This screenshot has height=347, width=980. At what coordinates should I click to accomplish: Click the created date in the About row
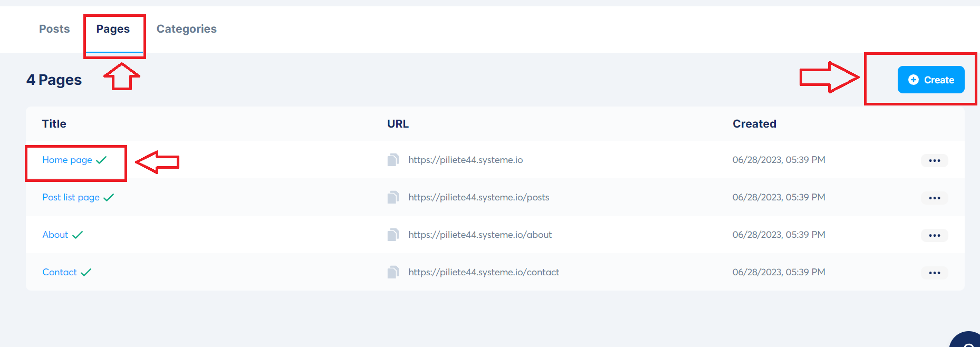[779, 235]
